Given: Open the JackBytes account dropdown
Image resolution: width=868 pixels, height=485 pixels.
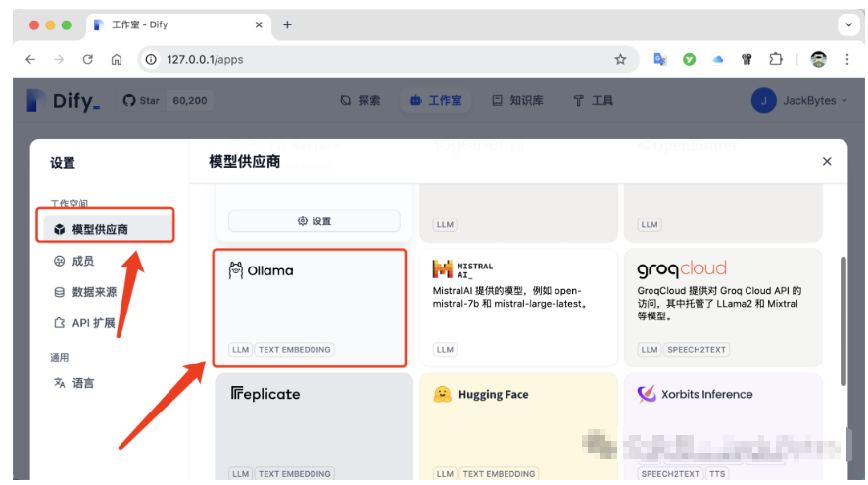Looking at the screenshot, I should coord(799,101).
